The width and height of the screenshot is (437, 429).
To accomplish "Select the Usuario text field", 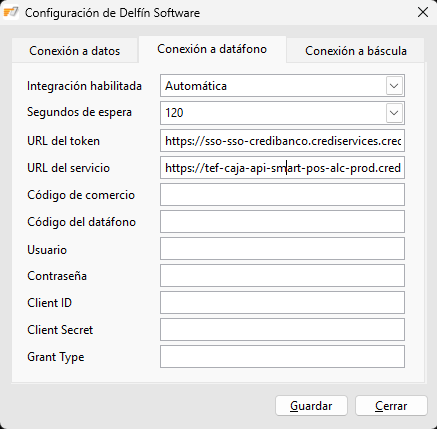I will tap(282, 249).
